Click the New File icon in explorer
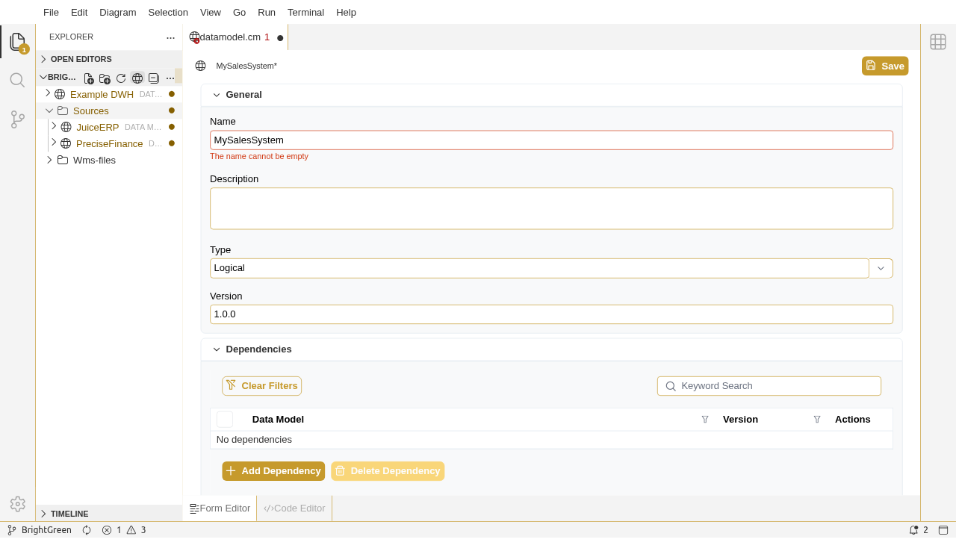 pos(89,78)
